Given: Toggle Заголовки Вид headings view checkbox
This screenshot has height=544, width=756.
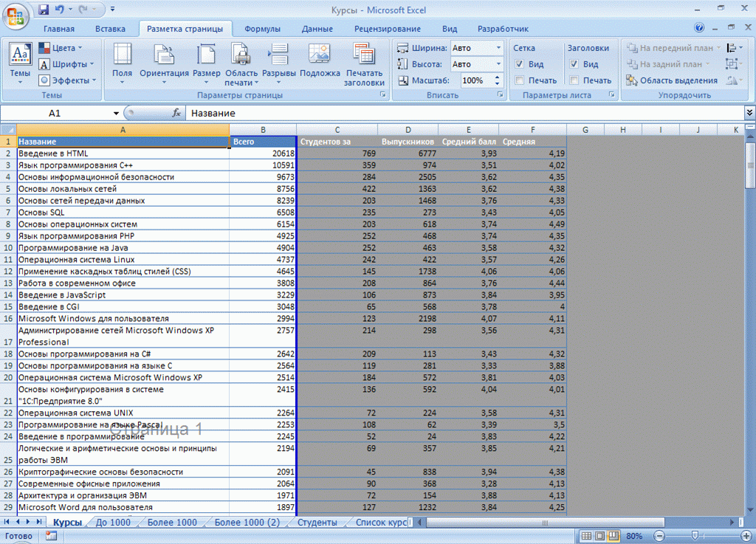Looking at the screenshot, I should 574,64.
